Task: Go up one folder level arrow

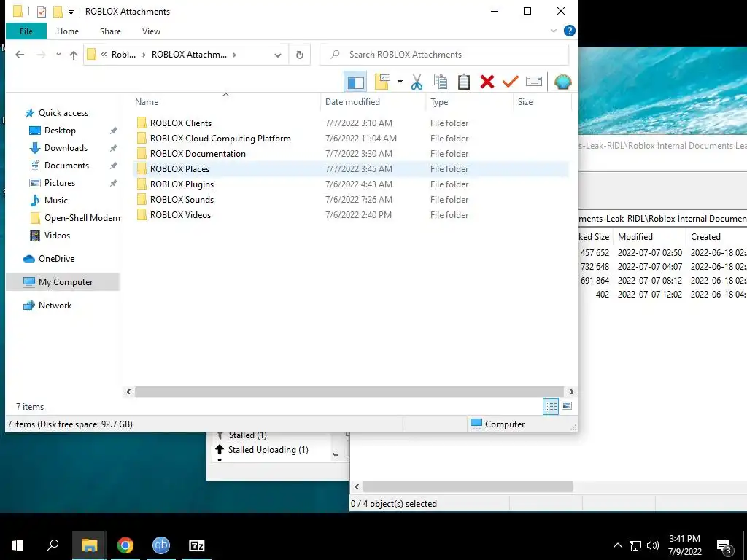Action: (74, 55)
